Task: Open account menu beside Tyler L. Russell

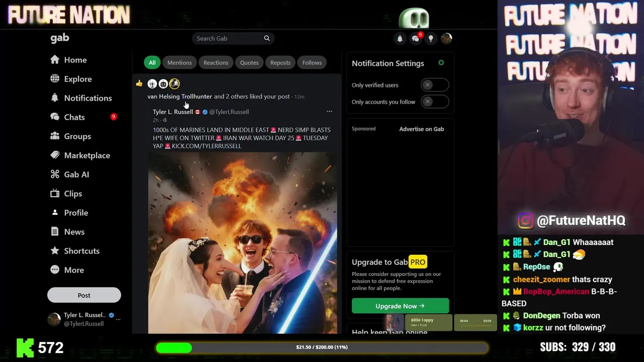Action: pos(119,319)
